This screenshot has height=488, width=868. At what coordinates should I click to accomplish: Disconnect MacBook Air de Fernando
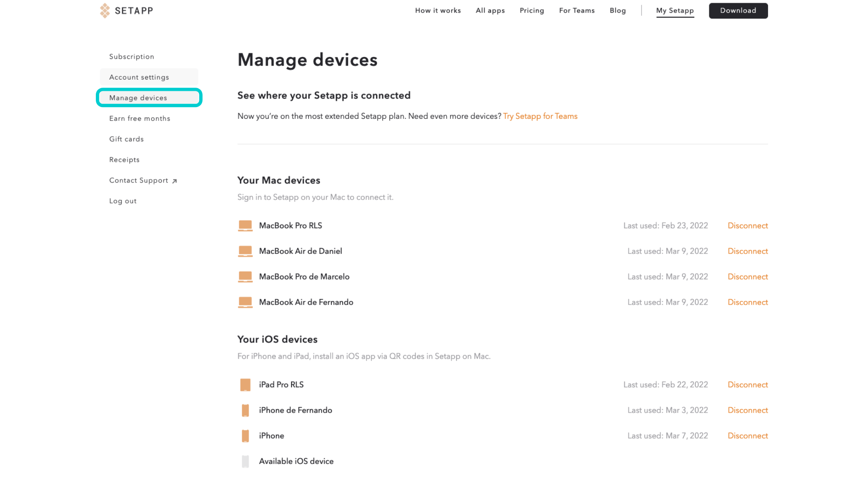pos(747,302)
